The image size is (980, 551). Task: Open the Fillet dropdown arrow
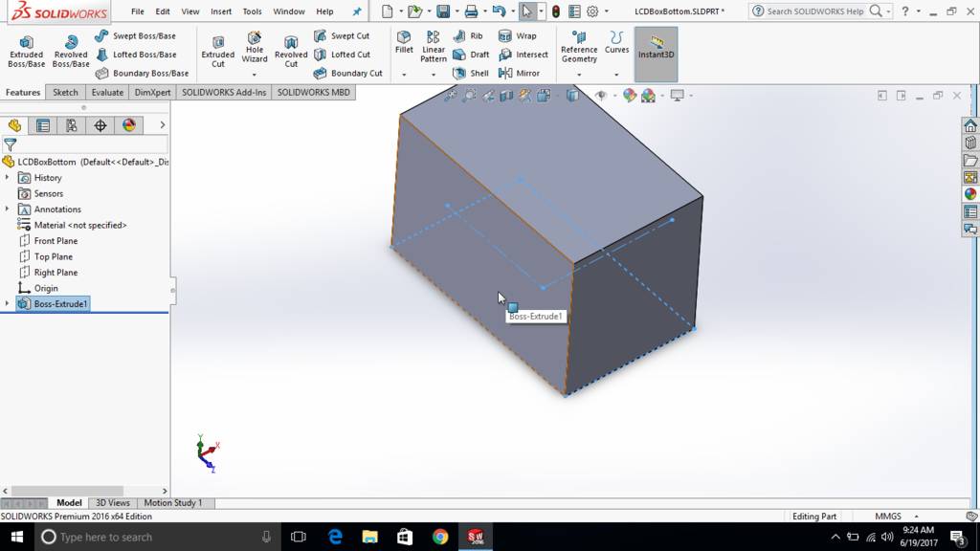[x=404, y=75]
